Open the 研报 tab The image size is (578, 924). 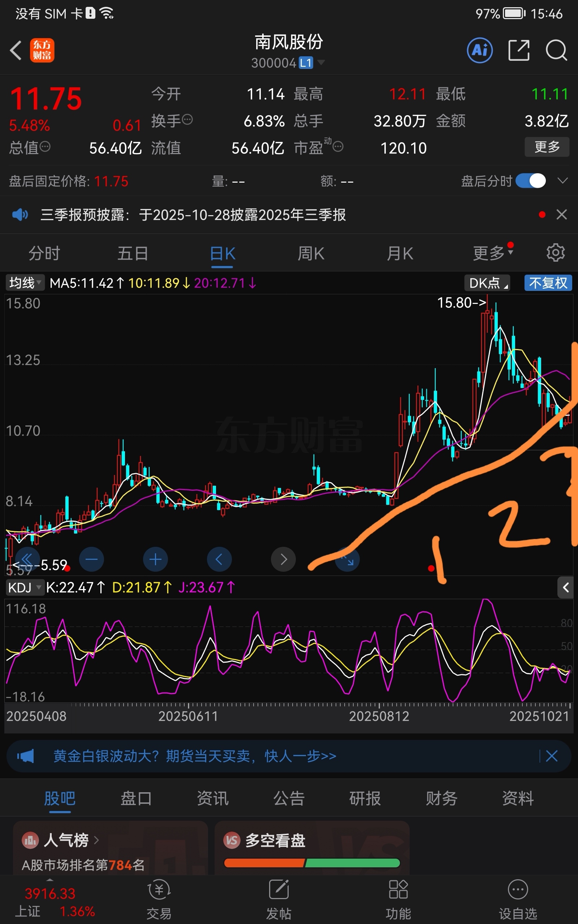click(365, 798)
